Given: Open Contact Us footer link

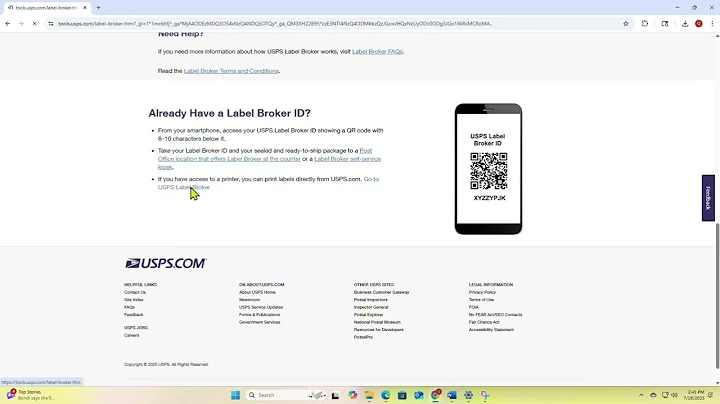Looking at the screenshot, I should click(135, 292).
